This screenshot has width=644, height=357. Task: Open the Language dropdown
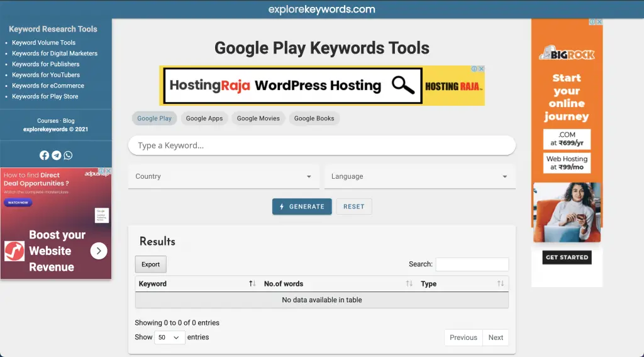(x=419, y=176)
